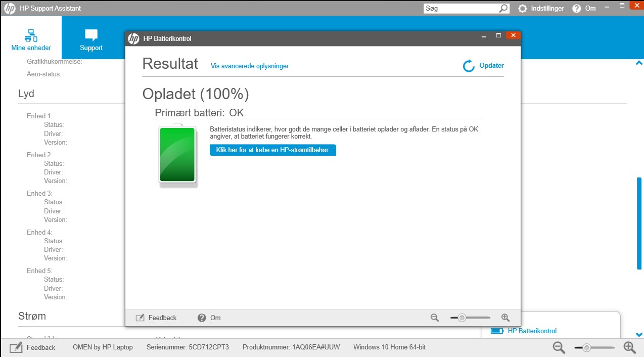
Task: Click the scroll down chevron in the main window
Action: 638,335
